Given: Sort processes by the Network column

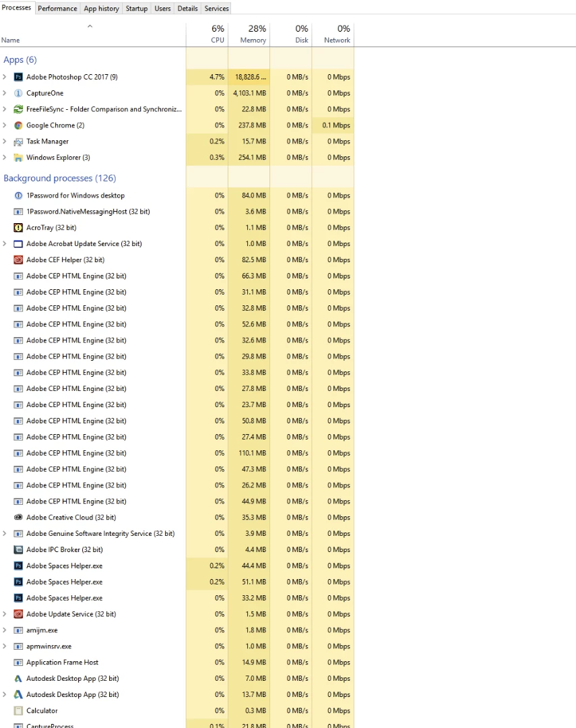Looking at the screenshot, I should tap(333, 34).
